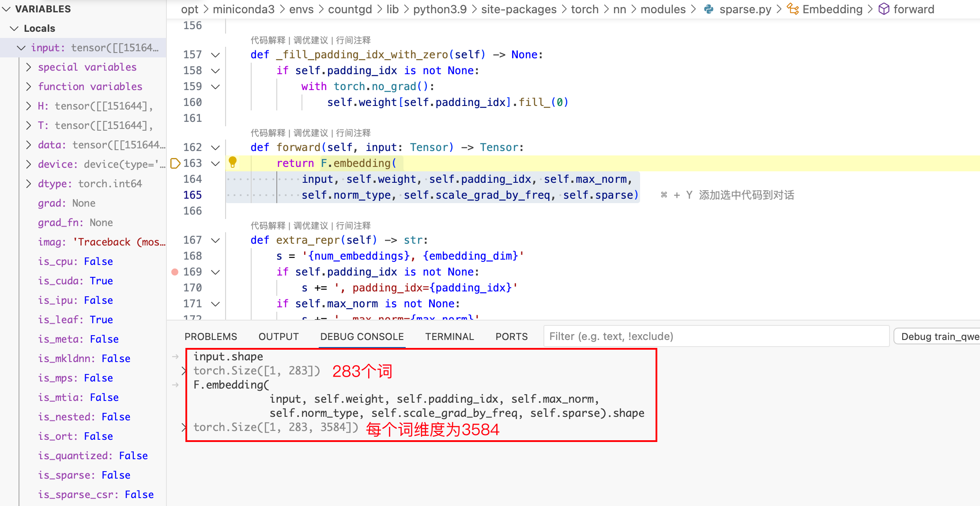
Task: Click the 代码解释 code lens above forward
Action: point(268,133)
